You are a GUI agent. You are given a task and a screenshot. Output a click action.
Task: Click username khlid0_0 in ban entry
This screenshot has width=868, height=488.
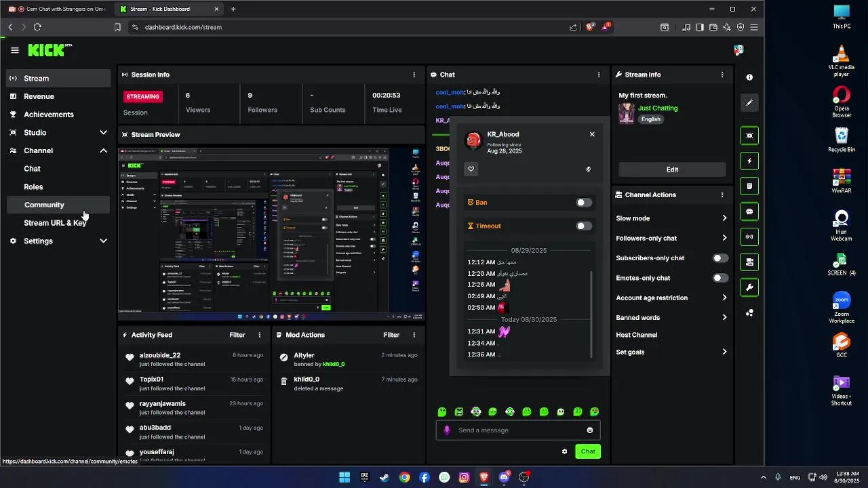[x=334, y=364]
